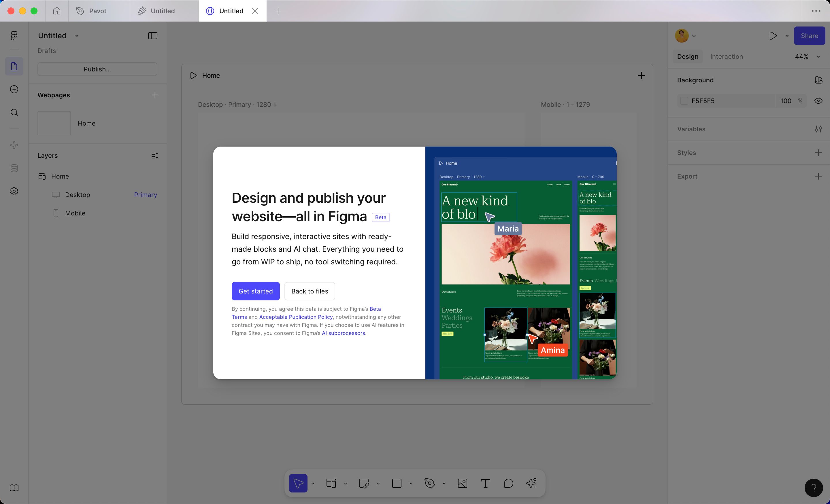Select the Mobile layer
The image size is (830, 504).
click(x=97, y=213)
